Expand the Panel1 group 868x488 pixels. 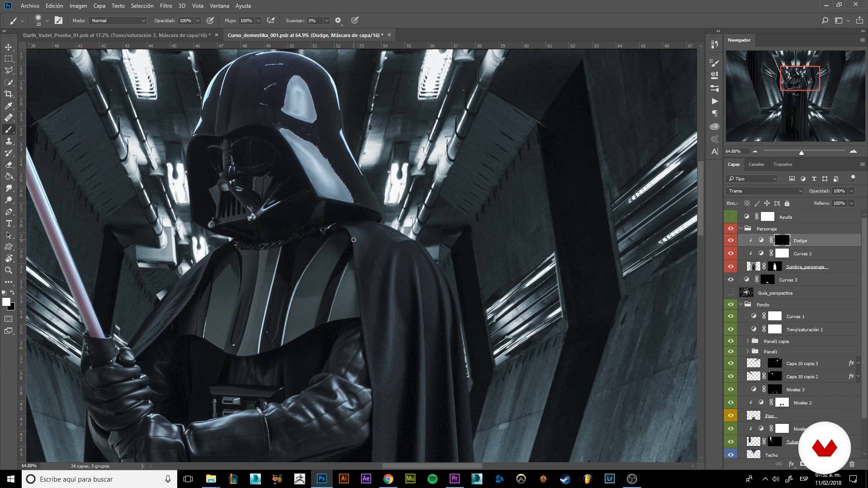pyautogui.click(x=748, y=352)
